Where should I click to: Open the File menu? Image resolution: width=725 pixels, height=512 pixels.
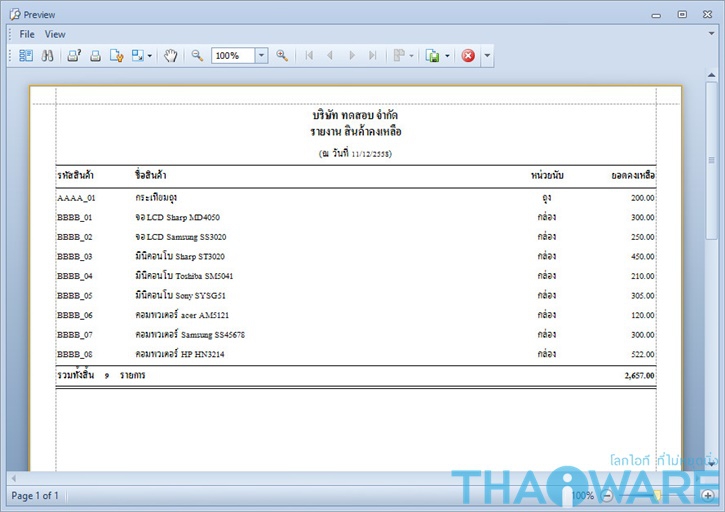point(27,34)
